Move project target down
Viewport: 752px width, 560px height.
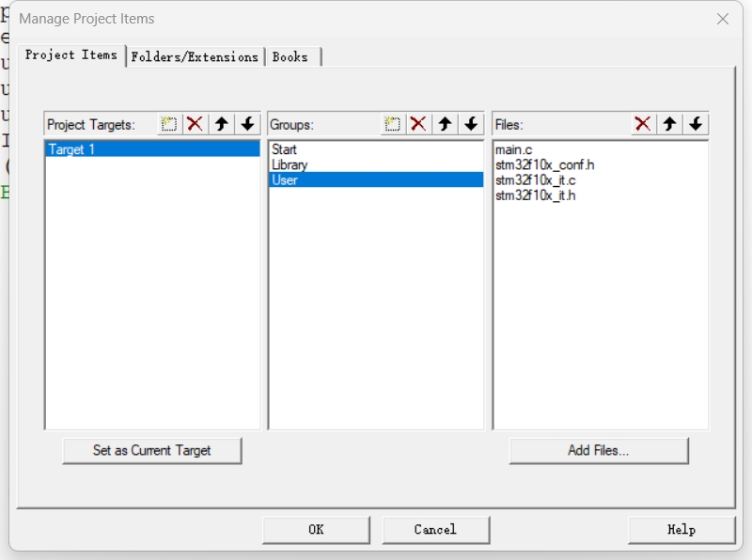[247, 124]
